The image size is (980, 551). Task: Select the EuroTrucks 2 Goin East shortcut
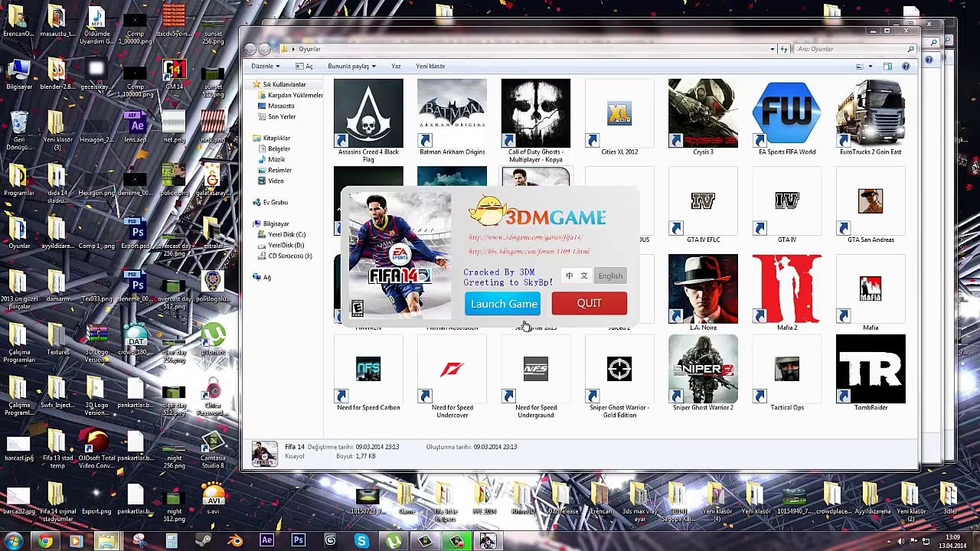pyautogui.click(x=871, y=117)
